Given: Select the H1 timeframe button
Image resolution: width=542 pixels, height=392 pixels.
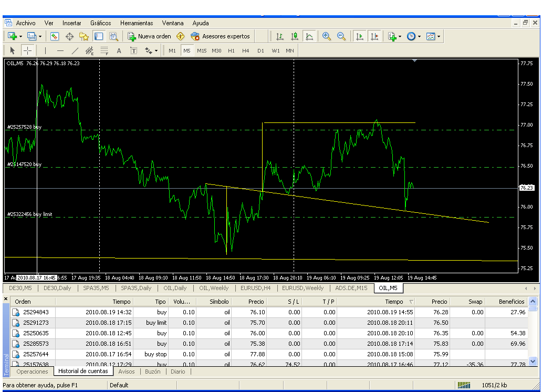Looking at the screenshot, I should [231, 50].
